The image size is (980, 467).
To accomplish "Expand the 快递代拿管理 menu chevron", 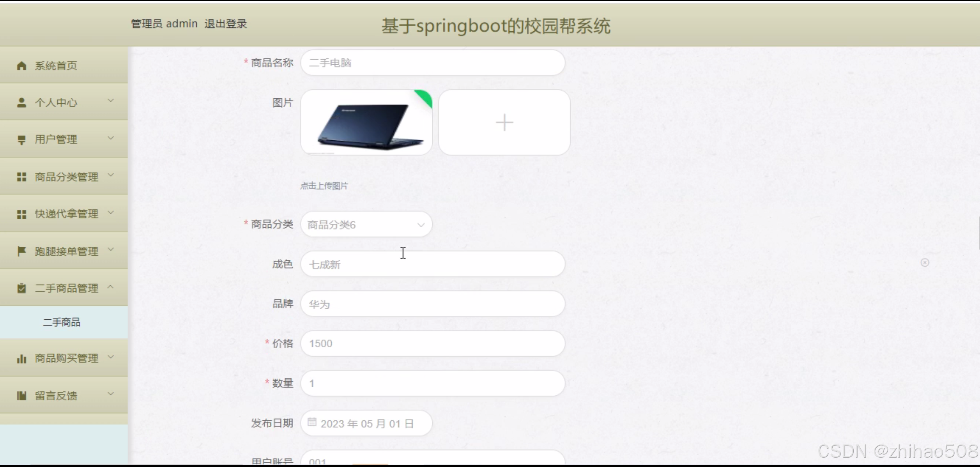I will click(111, 212).
